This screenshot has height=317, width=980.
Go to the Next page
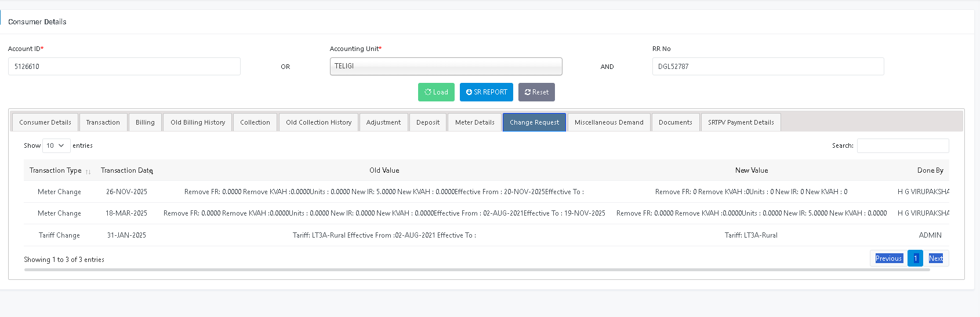pos(936,258)
